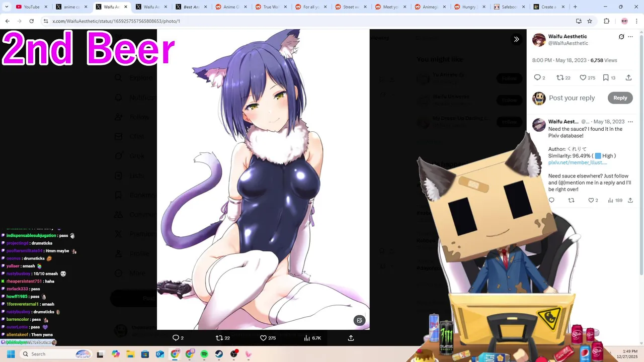Switch to the 'anime ca' X tab
Viewport: 644px width, 362px height.
pos(70,7)
